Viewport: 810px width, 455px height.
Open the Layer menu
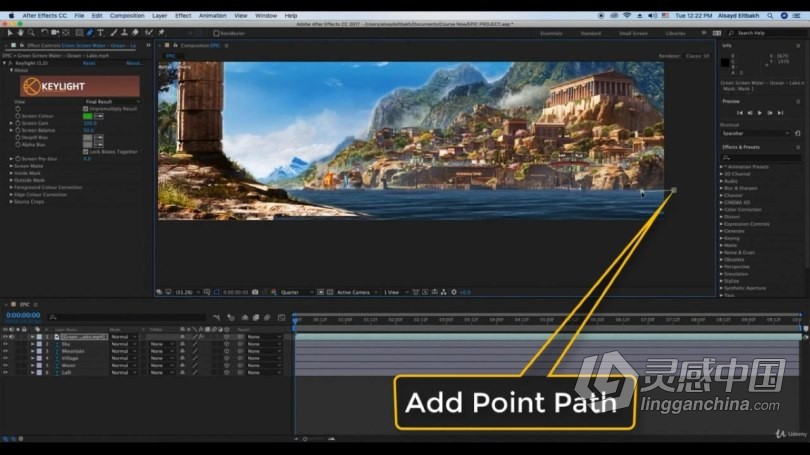160,16
